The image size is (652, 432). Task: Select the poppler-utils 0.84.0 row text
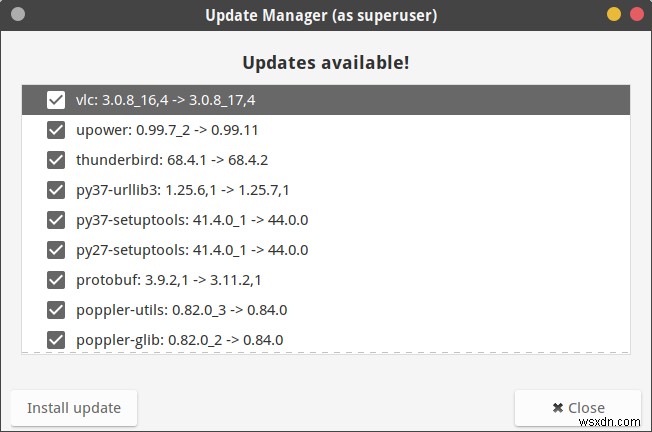coord(182,310)
